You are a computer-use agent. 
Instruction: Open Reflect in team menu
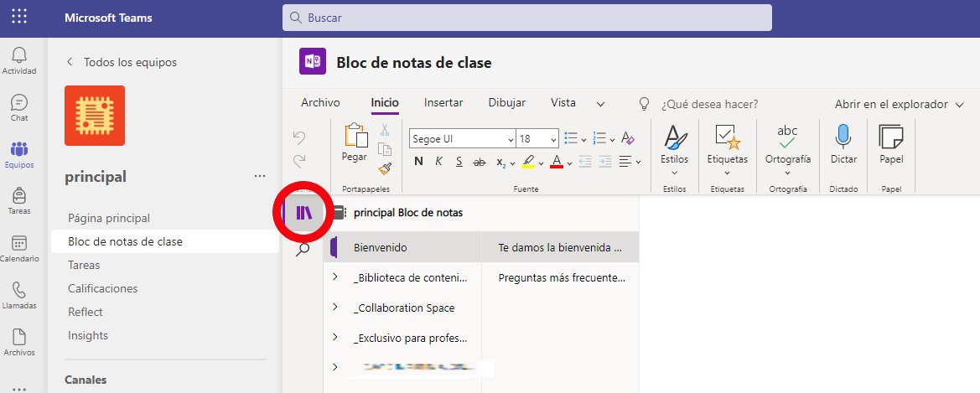click(85, 312)
